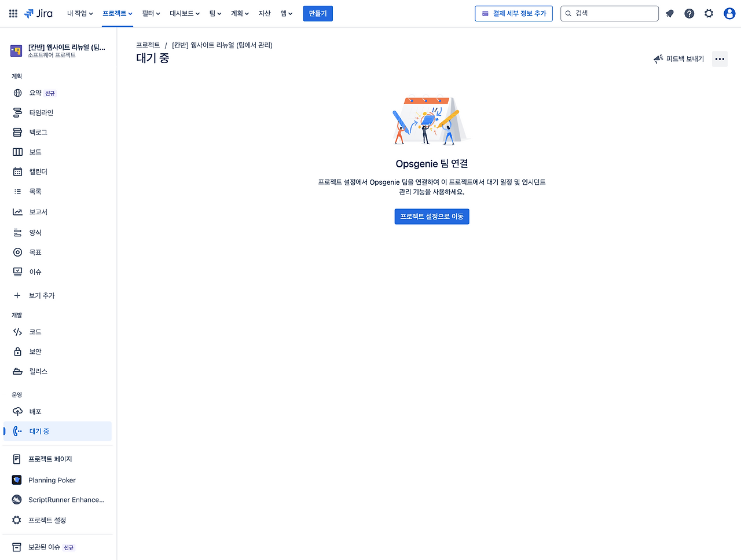Click the 프로젝트 breadcrumb link
Viewport: 741px width, 560px height.
[148, 45]
